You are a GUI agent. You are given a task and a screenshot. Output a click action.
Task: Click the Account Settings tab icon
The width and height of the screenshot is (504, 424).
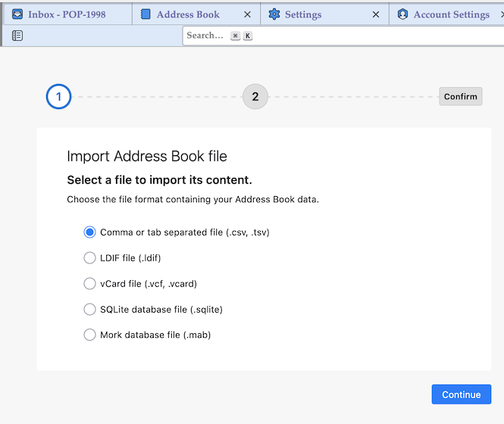[402, 14]
